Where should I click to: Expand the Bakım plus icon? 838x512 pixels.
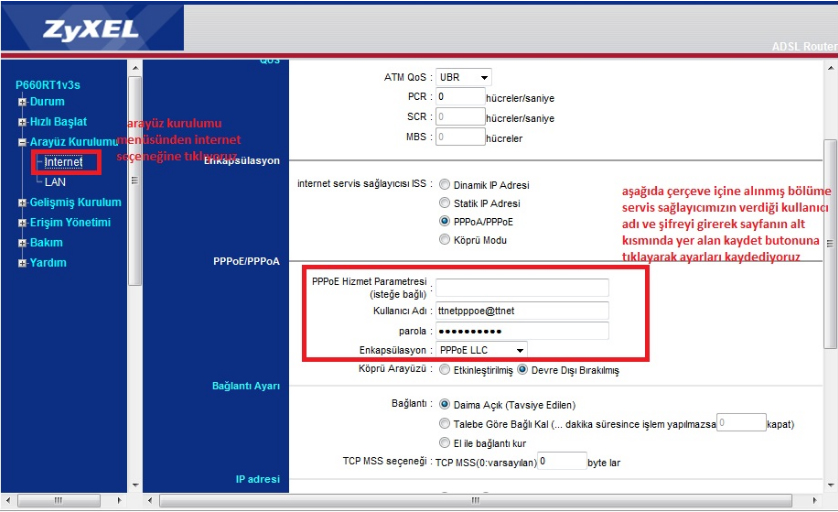(21, 243)
